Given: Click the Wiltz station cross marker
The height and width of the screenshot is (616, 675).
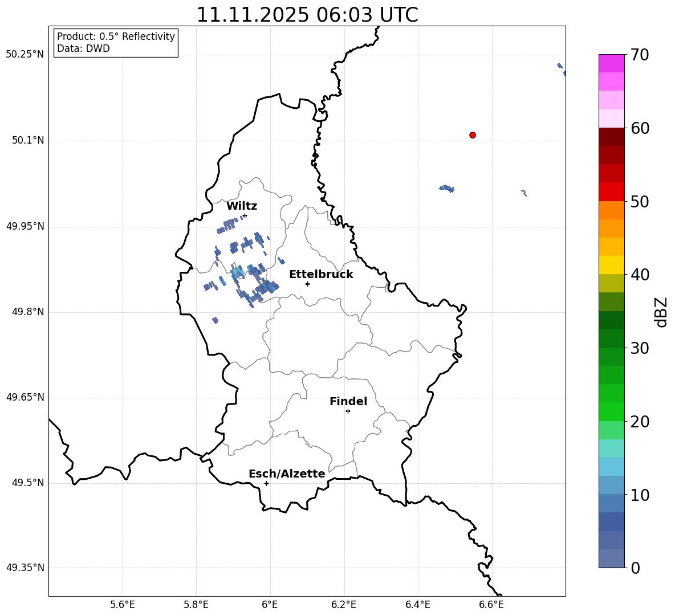Looking at the screenshot, I should tap(245, 215).
